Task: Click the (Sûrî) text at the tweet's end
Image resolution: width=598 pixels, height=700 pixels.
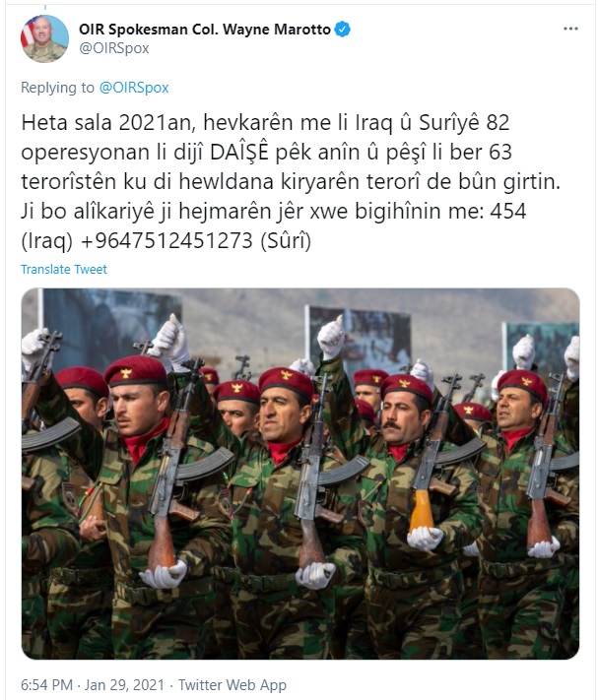Action: coord(286,240)
